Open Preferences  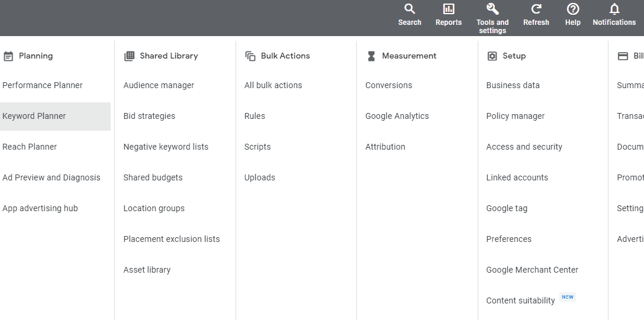coord(509,239)
